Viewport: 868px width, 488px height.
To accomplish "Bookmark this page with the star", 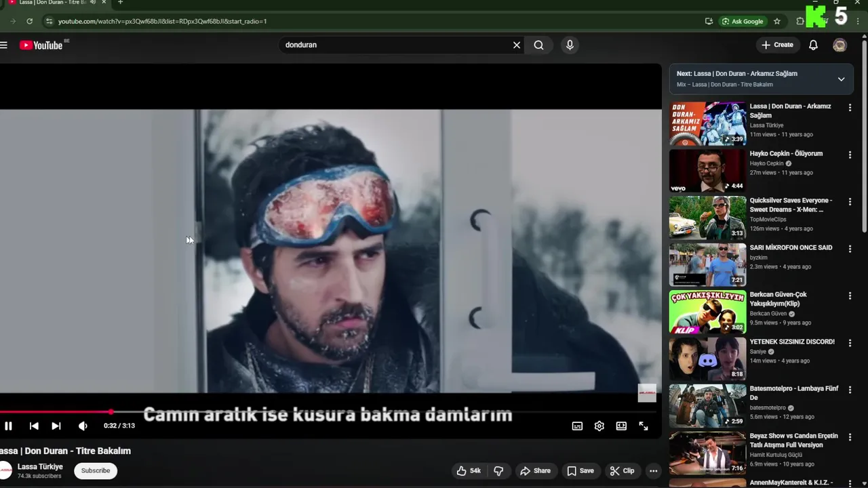I will pos(777,21).
